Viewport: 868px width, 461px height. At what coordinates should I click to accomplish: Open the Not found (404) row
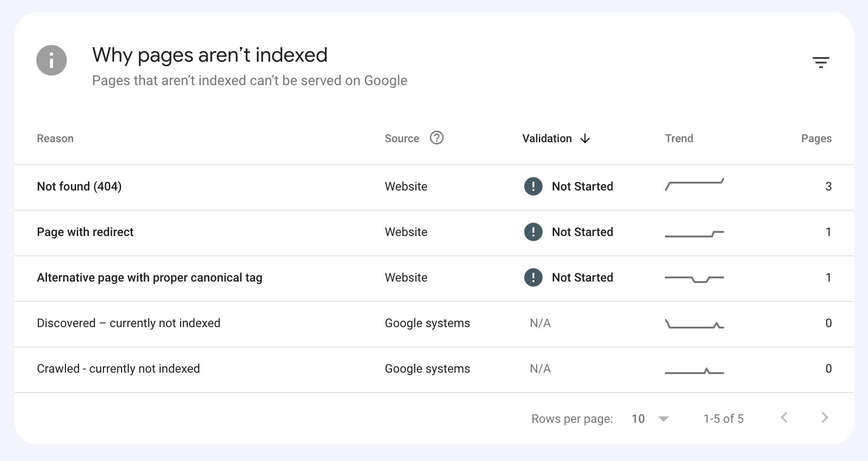pos(434,187)
